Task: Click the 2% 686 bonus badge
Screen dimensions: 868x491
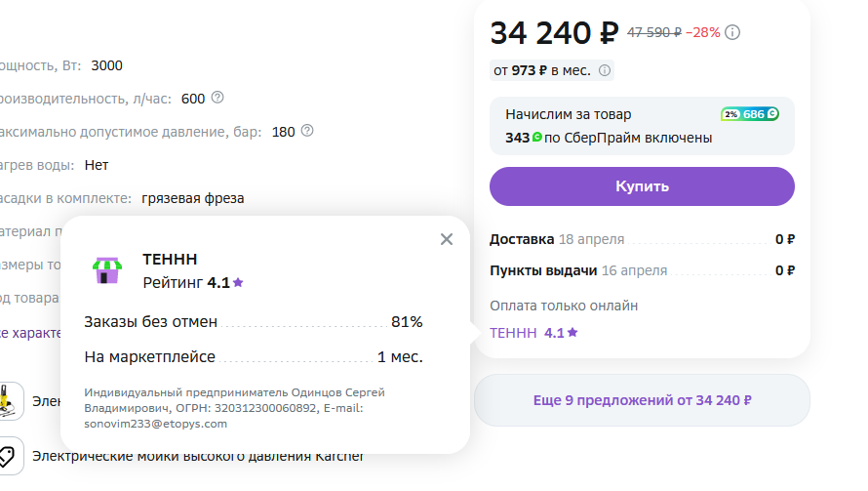Action: point(750,114)
